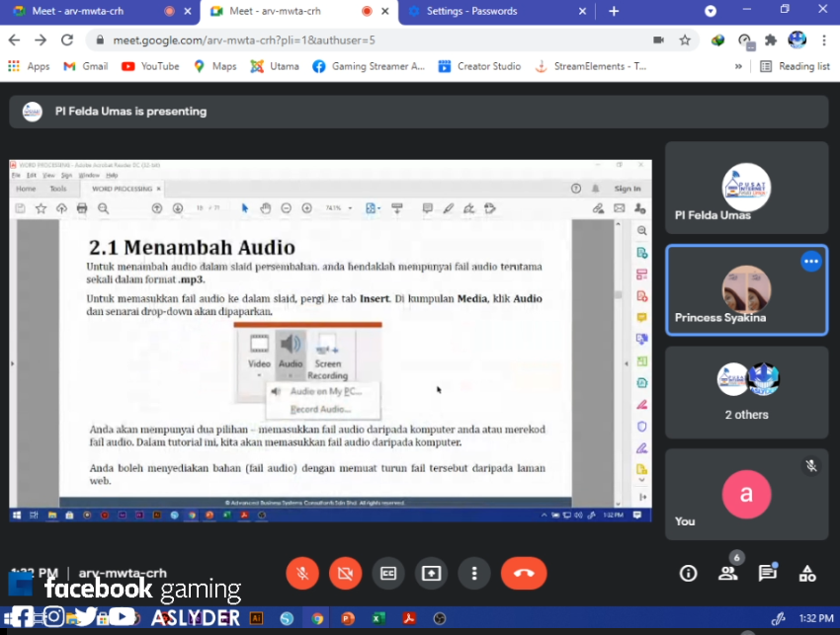Image resolution: width=840 pixels, height=635 pixels.
Task: Expand the hidden bookmarks chevron
Action: click(738, 66)
